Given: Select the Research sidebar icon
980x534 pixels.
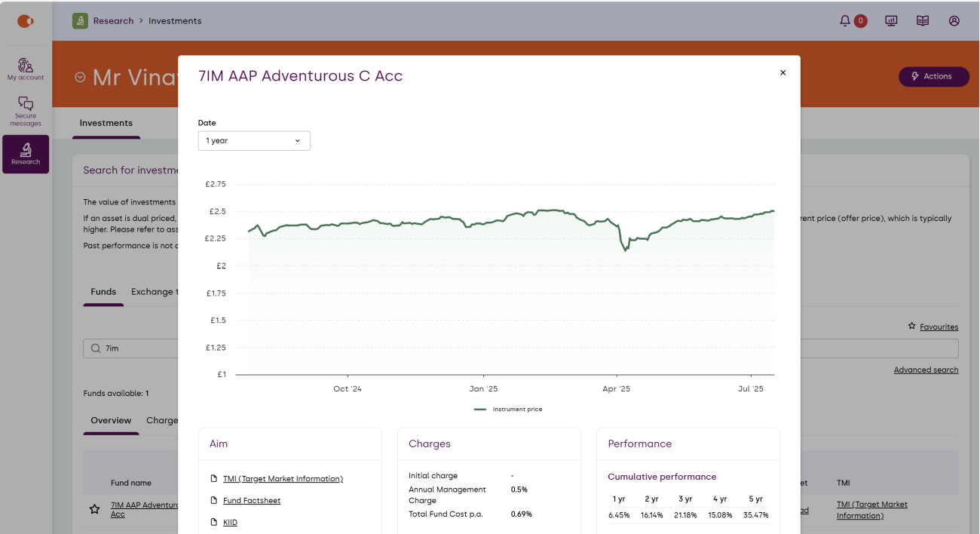Looking at the screenshot, I should pyautogui.click(x=26, y=154).
